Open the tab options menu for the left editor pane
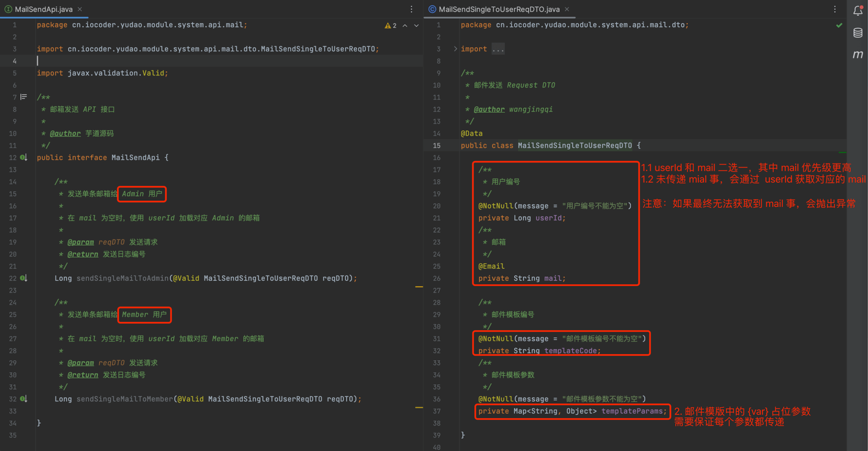Viewport: 868px width, 451px height. [x=411, y=9]
